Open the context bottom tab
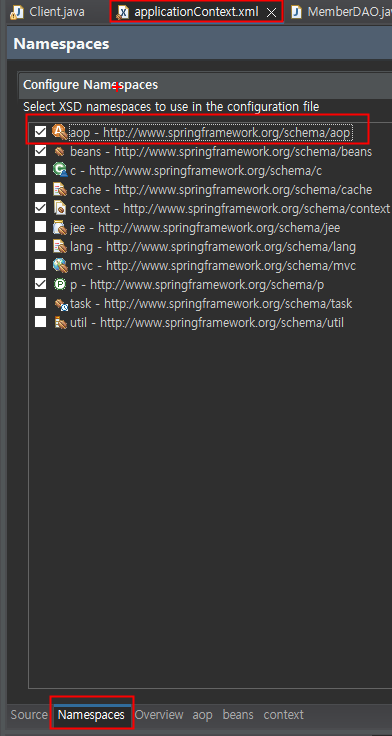The width and height of the screenshot is (392, 736). 284,714
